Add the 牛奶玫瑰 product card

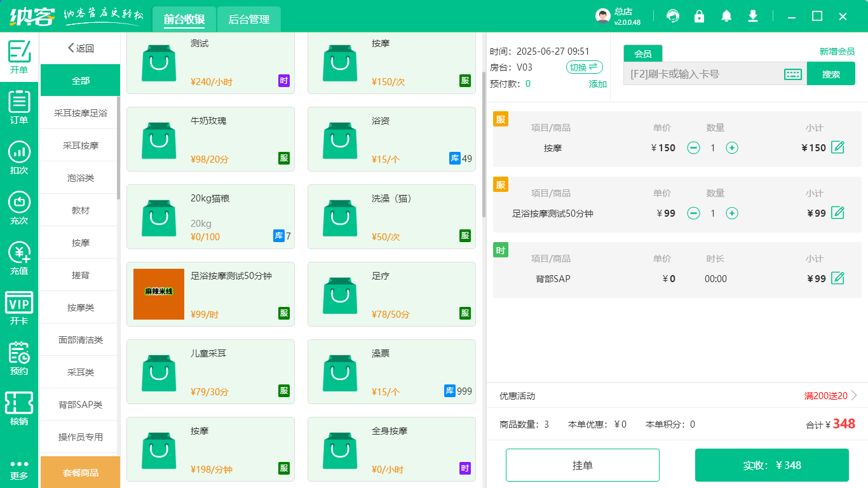click(x=210, y=139)
